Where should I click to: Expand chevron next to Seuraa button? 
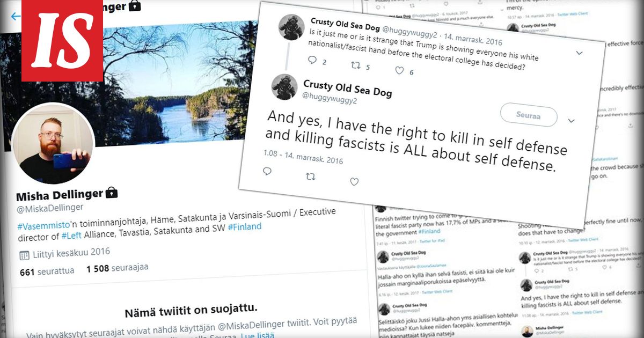tap(571, 120)
